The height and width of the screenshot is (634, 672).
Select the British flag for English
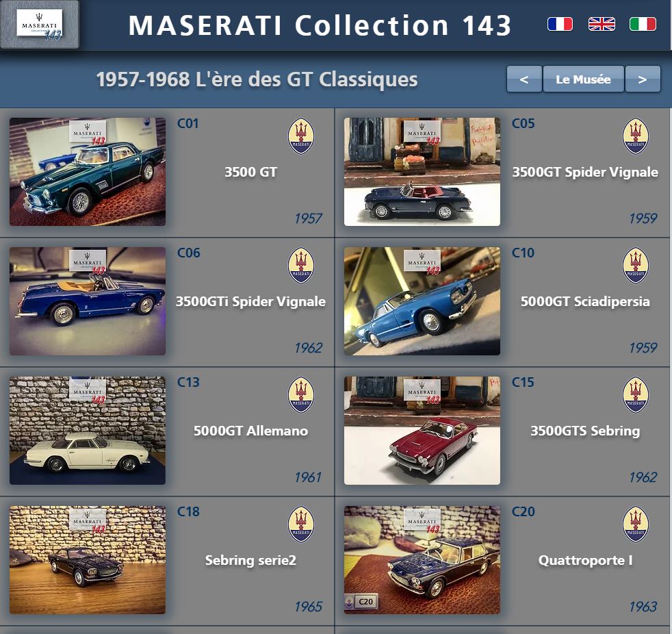coord(602,23)
